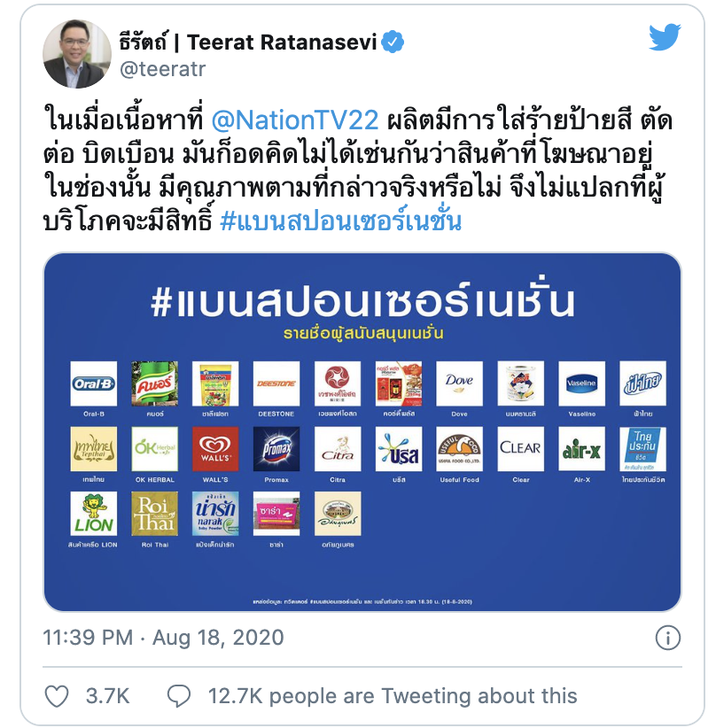Click the Oral-B logo in the image
The image size is (716, 728).
click(x=93, y=383)
